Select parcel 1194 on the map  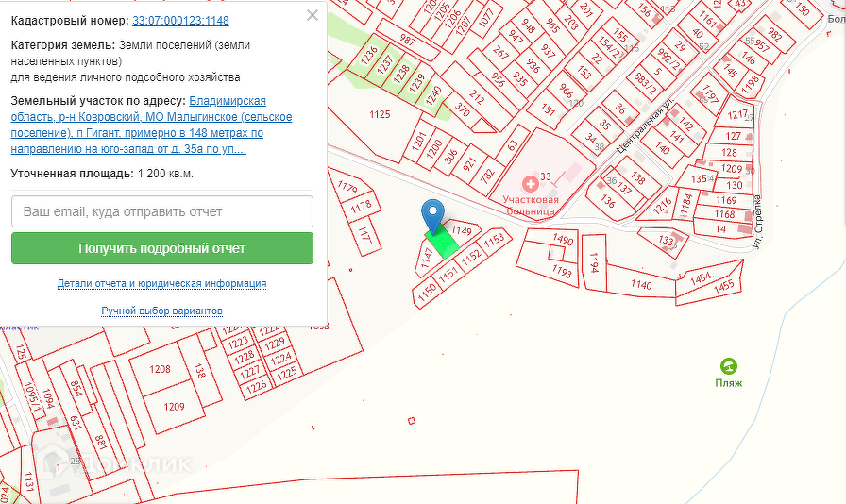[x=594, y=262]
